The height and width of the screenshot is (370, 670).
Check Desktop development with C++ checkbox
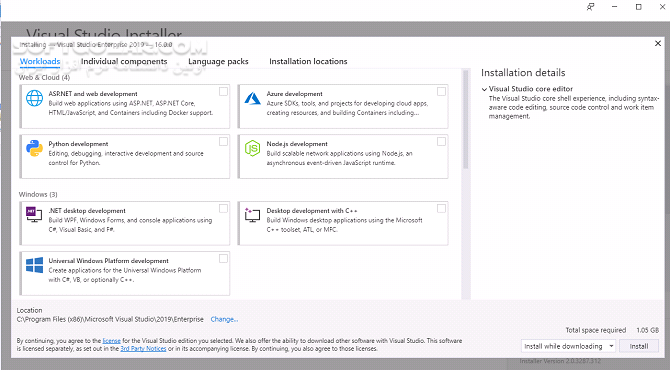[441, 208]
